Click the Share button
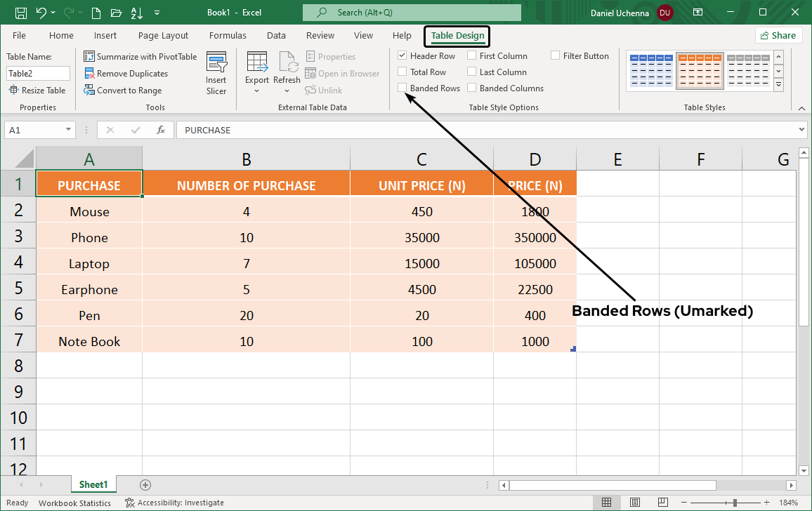This screenshot has height=511, width=812. coord(778,34)
